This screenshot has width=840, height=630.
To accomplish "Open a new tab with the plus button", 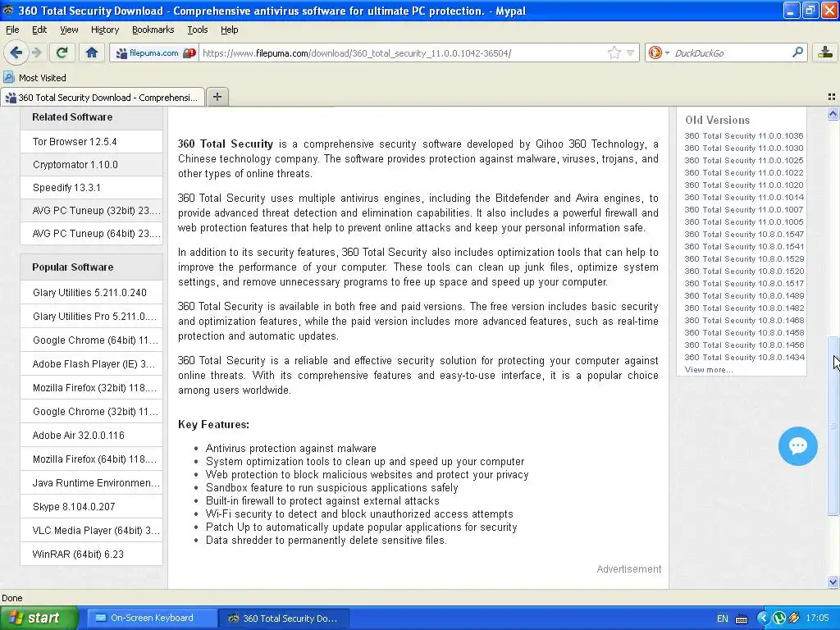I will tap(217, 97).
